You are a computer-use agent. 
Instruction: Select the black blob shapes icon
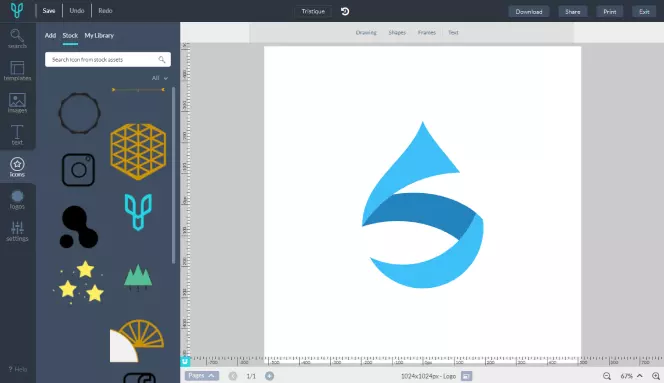[79, 227]
